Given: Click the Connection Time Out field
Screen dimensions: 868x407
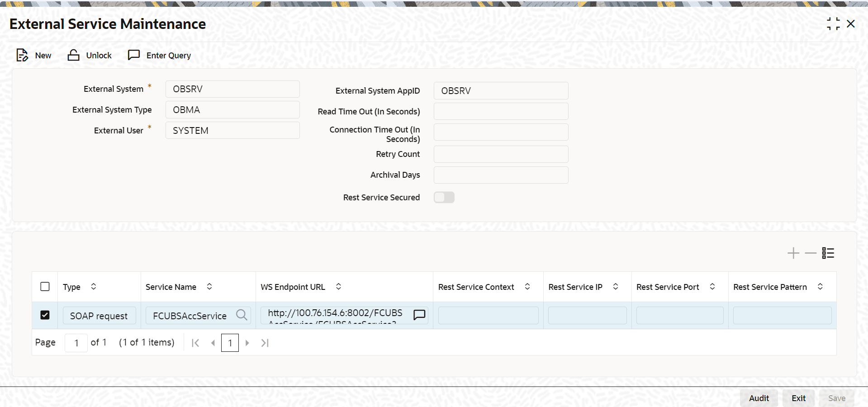Looking at the screenshot, I should pyautogui.click(x=501, y=132).
